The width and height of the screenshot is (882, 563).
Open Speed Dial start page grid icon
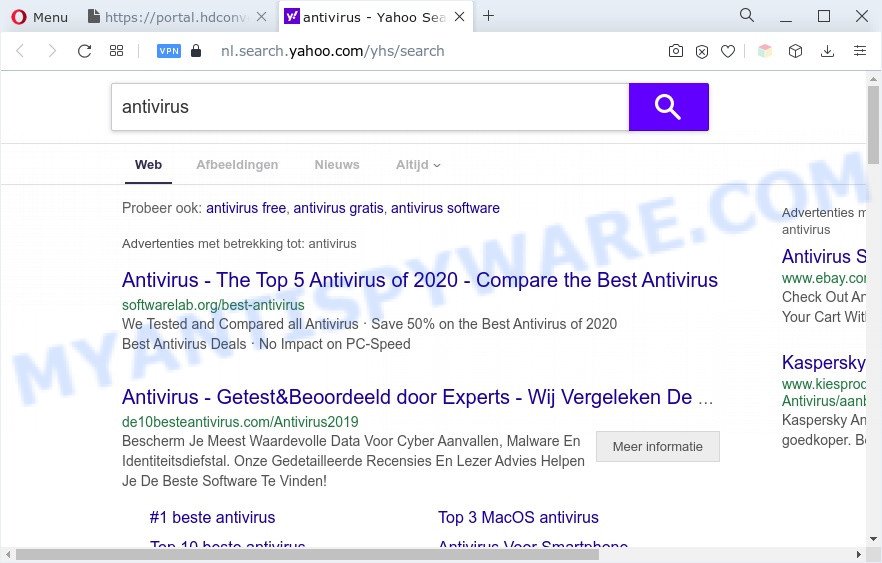(116, 51)
